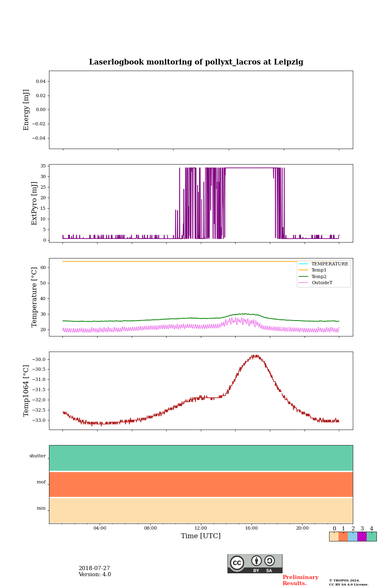Screen dimensions: 392x588
Task: Click the Creative Commons CC logo icon
Action: [x=237, y=563]
